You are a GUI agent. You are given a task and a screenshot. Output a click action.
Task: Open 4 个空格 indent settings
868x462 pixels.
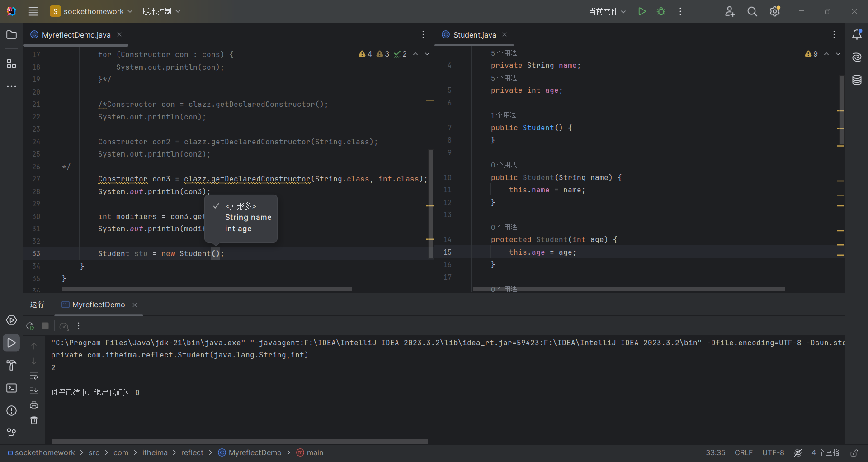tap(825, 453)
